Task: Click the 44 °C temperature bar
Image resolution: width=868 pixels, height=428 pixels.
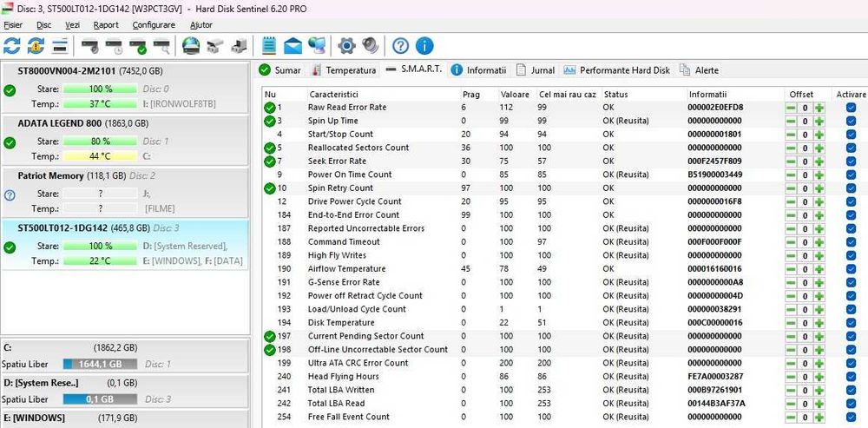Action: click(100, 156)
